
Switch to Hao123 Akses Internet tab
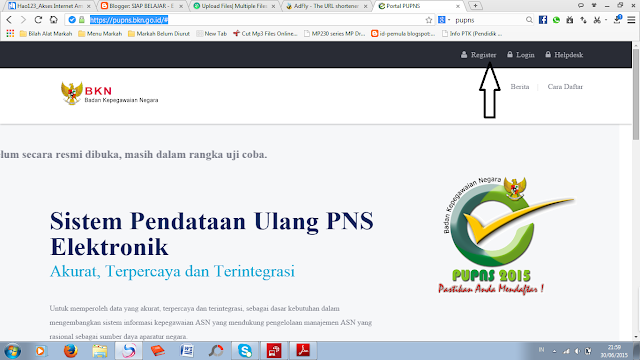click(x=48, y=6)
